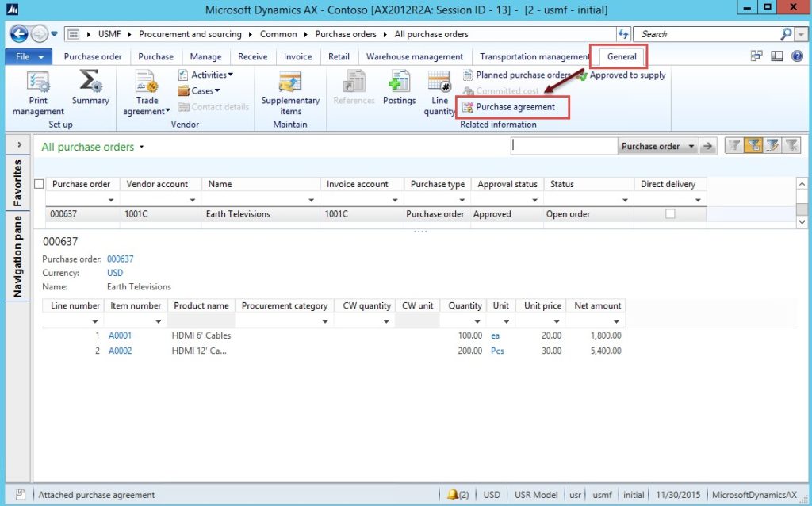Open Trade agreement menu
Screen dimensions: 812x506
click(x=147, y=94)
